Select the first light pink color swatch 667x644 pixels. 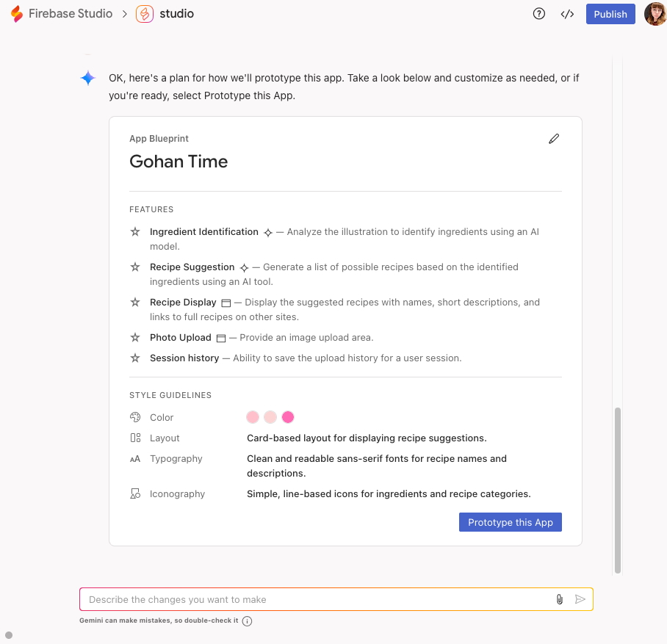(x=253, y=417)
